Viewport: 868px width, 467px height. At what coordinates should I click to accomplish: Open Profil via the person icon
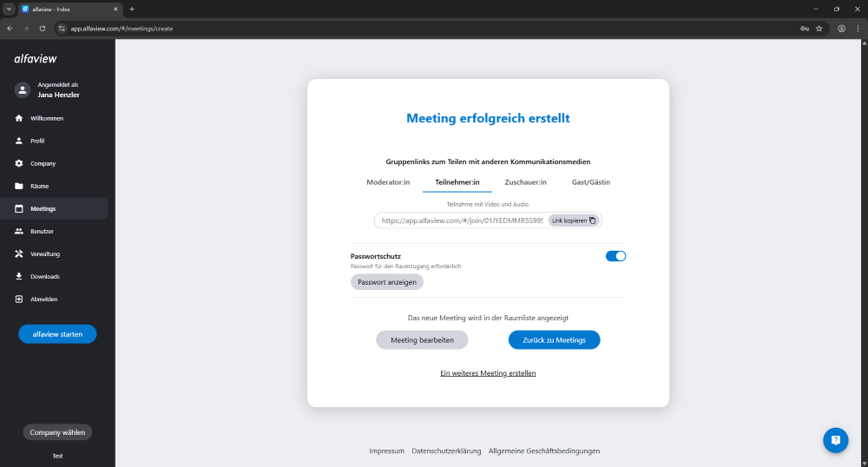19,141
